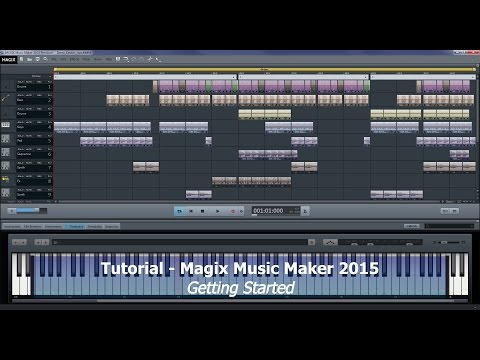Image resolution: width=480 pixels, height=360 pixels.
Task: Toggle Solo on Synth track 9
Action: (x=21, y=190)
